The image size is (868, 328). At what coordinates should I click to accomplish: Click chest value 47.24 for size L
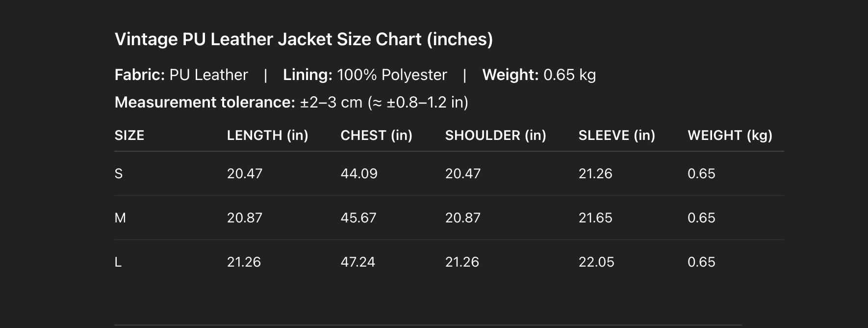358,262
